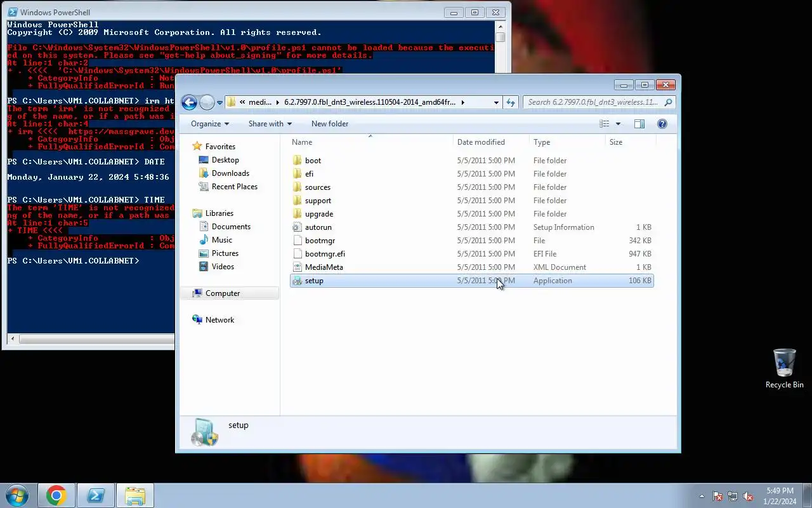
Task: Open Pictures library
Action: click(225, 253)
